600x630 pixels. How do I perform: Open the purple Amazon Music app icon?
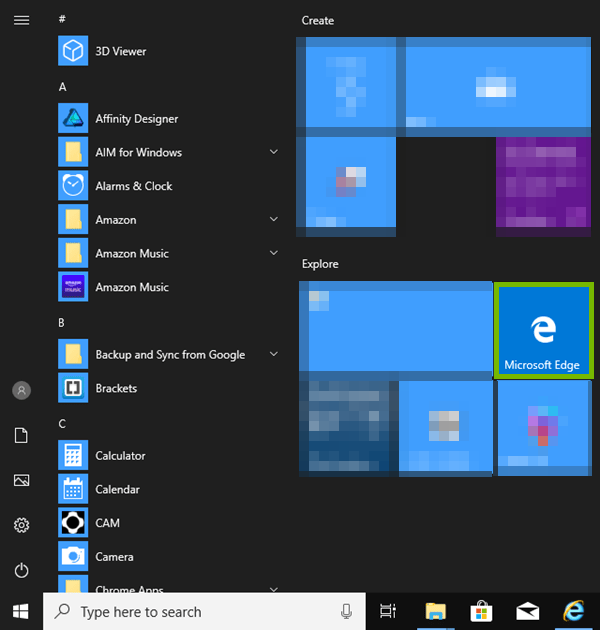click(73, 287)
